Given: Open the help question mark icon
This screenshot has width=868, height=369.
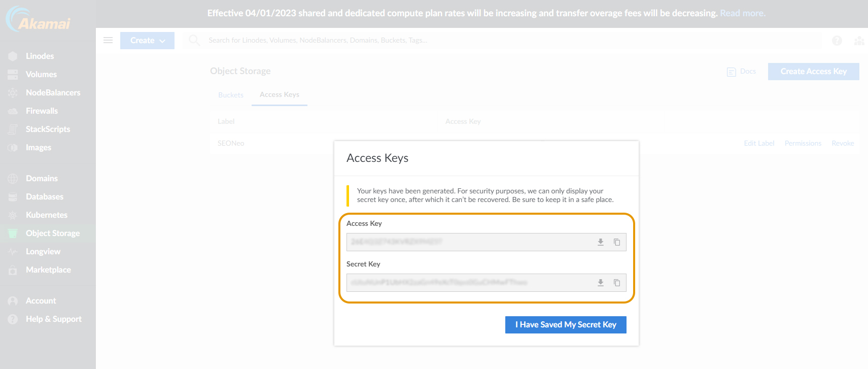Looking at the screenshot, I should [x=837, y=41].
